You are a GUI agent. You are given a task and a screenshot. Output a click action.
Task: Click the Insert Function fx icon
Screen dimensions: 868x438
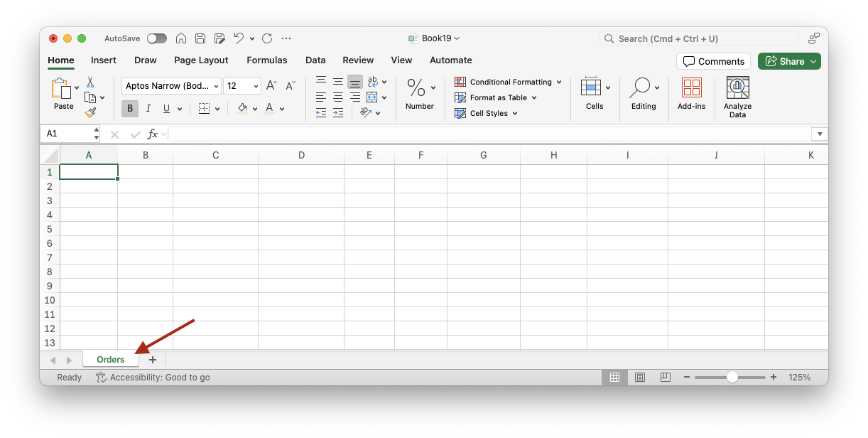(152, 134)
